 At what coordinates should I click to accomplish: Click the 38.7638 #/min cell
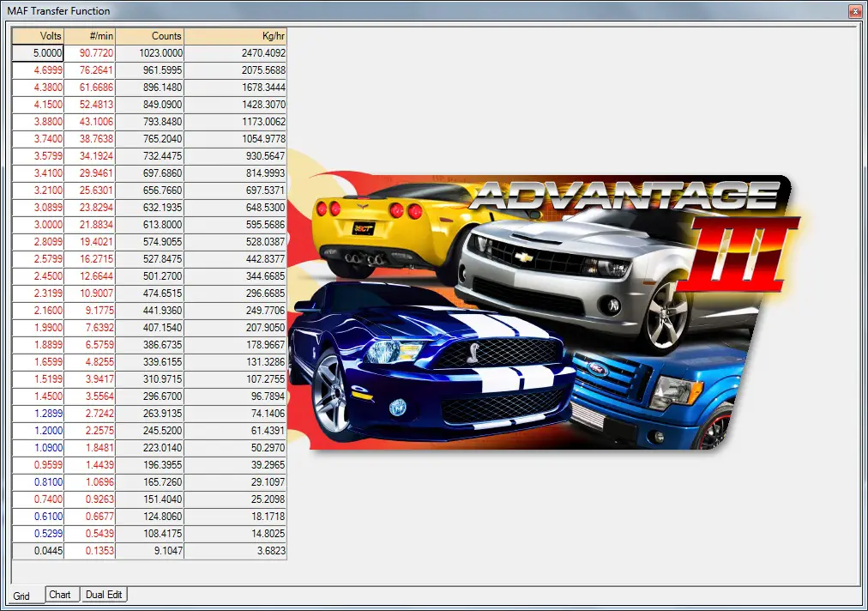[90, 139]
